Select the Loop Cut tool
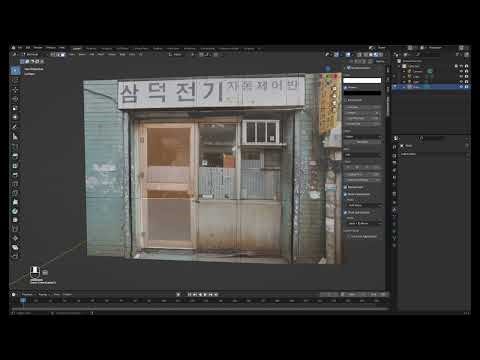This screenshot has height=360, width=480. 15,184
